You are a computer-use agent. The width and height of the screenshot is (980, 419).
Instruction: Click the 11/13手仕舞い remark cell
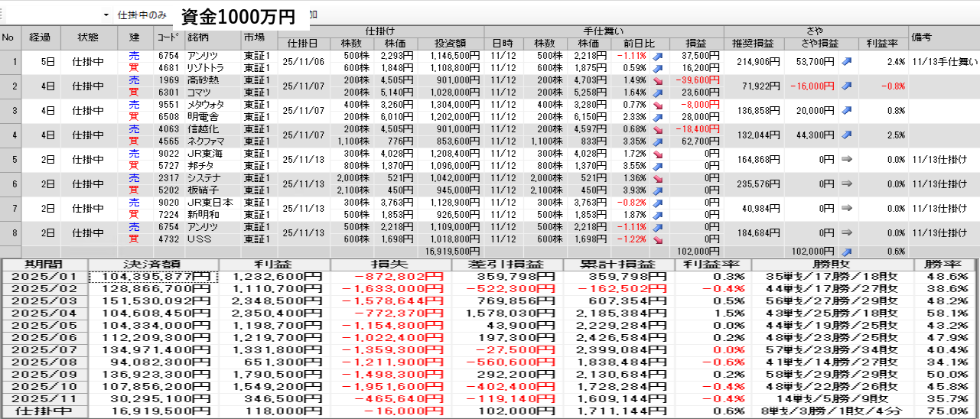click(x=943, y=62)
